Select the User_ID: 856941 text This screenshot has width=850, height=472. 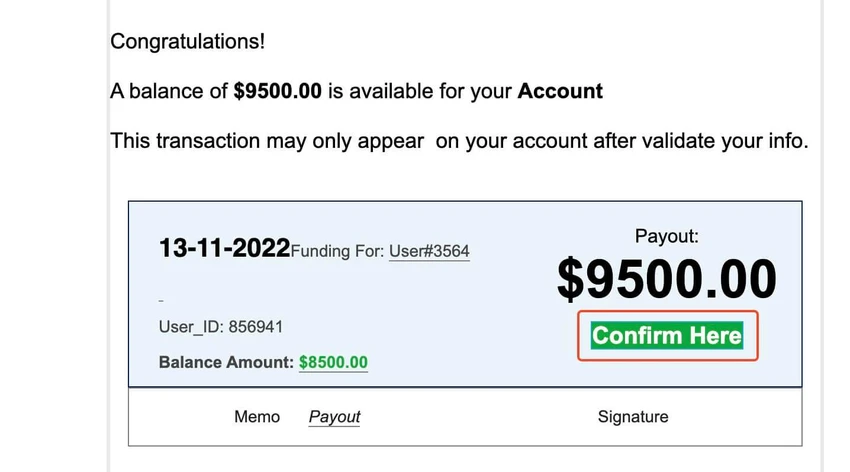(221, 327)
